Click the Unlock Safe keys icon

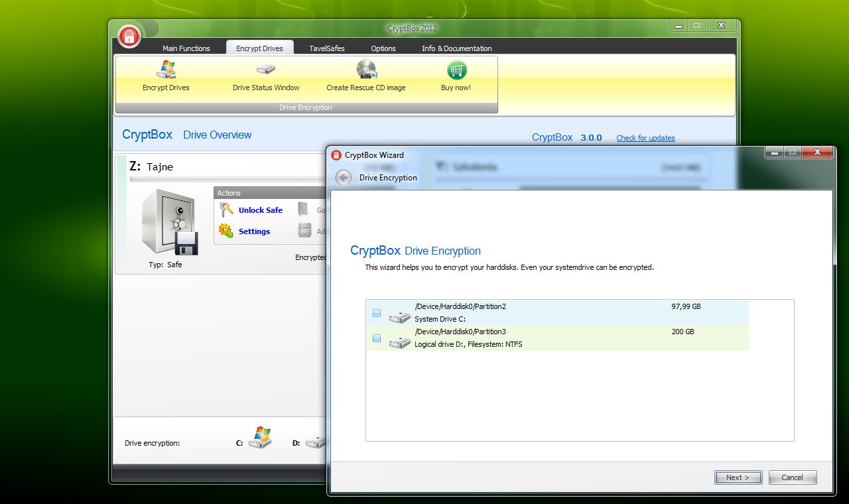(x=226, y=210)
